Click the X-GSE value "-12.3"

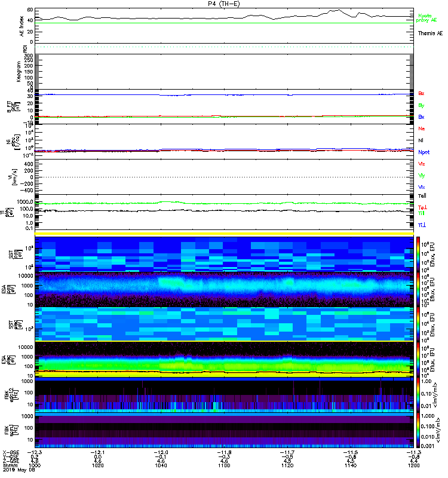pyautogui.click(x=35, y=452)
